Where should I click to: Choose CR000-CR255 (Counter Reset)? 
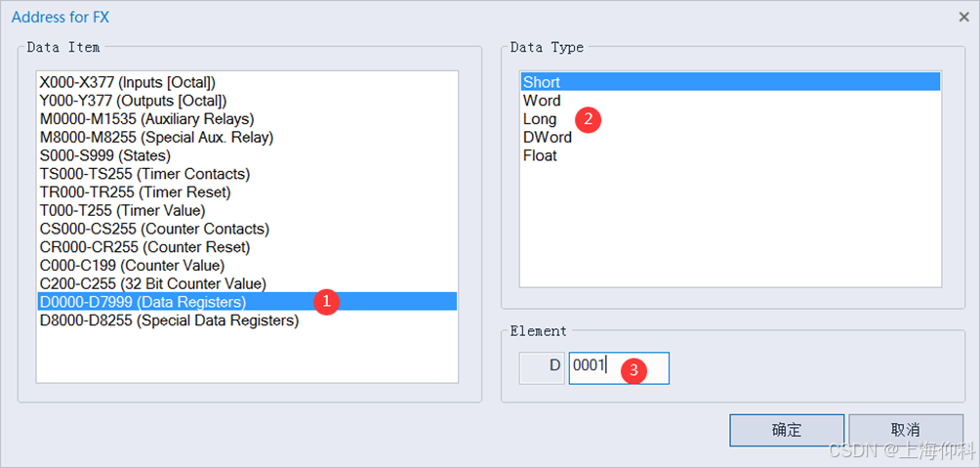144,247
